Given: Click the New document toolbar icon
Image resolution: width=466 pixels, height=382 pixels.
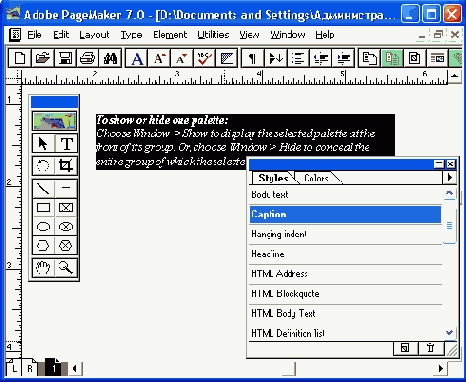Looking at the screenshot, I should point(20,58).
